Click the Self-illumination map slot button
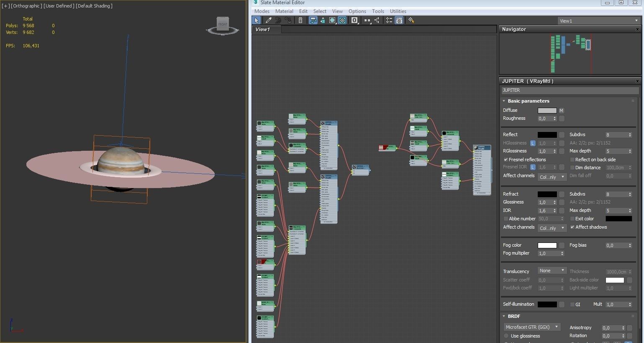 tap(562, 304)
